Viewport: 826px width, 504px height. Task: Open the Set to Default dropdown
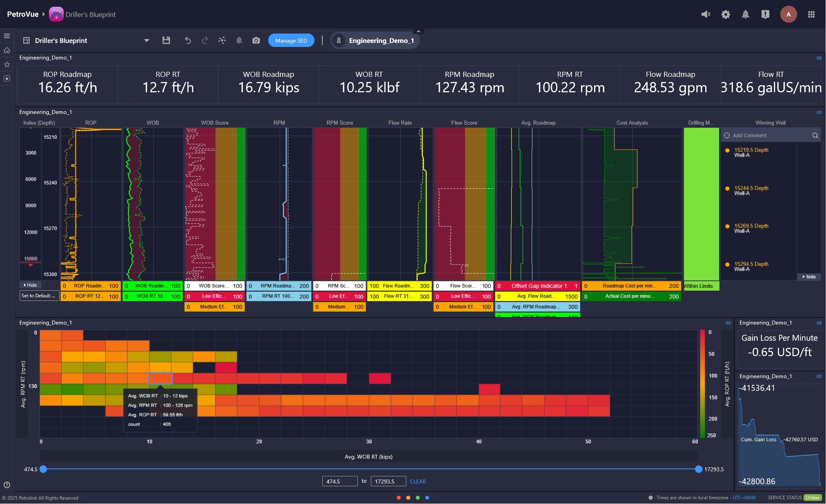39,296
